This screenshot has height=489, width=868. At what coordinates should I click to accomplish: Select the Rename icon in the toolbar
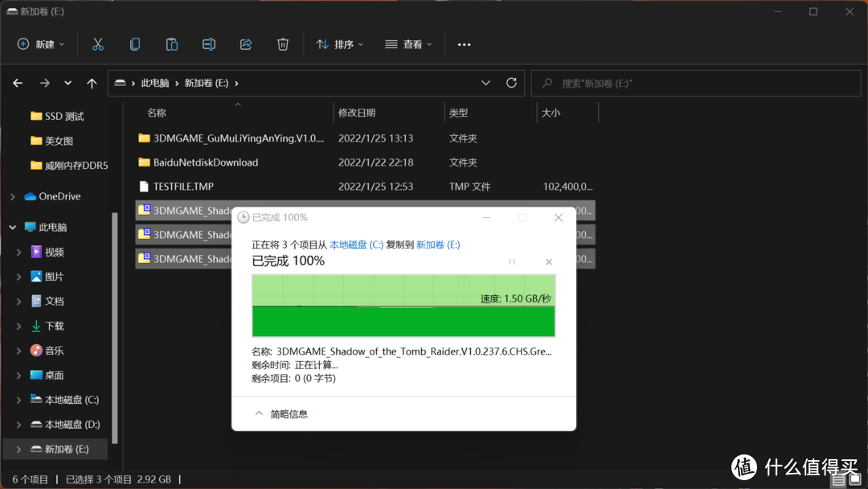pyautogui.click(x=209, y=44)
